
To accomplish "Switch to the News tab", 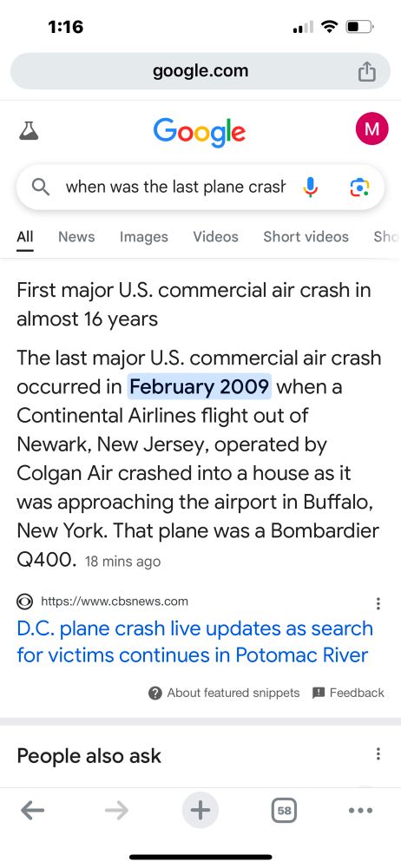I will pos(76,237).
